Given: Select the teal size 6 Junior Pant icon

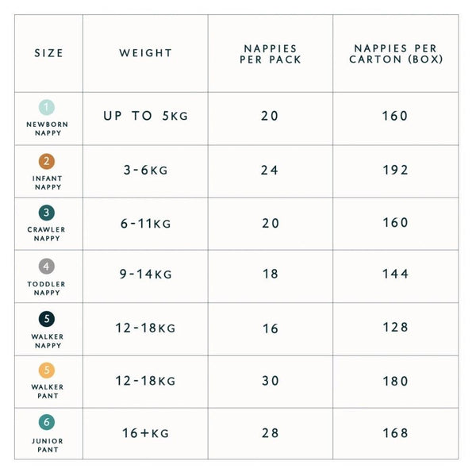Looking at the screenshot, I should tap(48, 423).
